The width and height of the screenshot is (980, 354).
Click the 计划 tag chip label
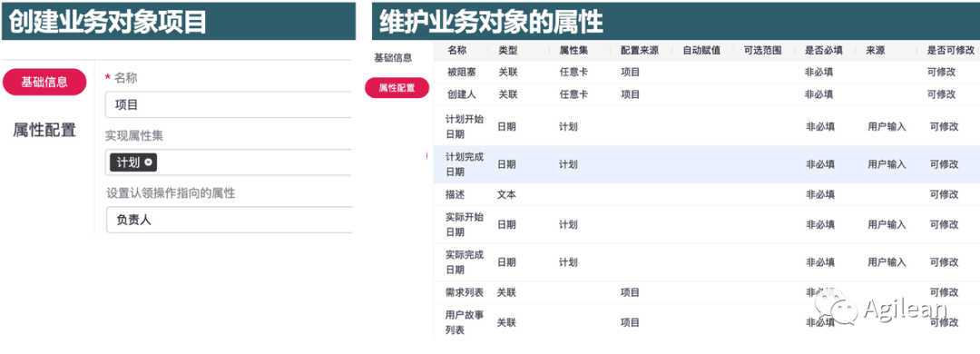[x=128, y=162]
